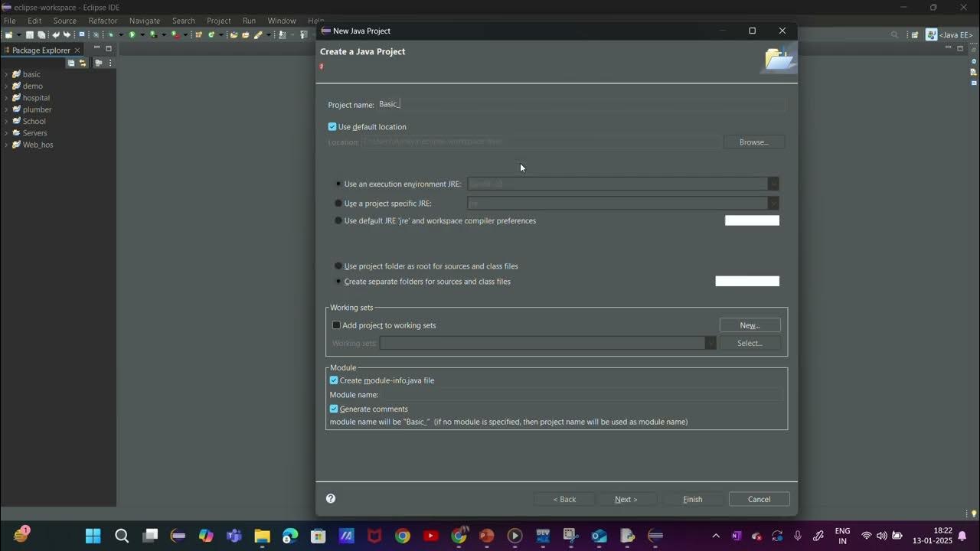
Task: Select Use an execution environment JRE option
Action: 338,184
